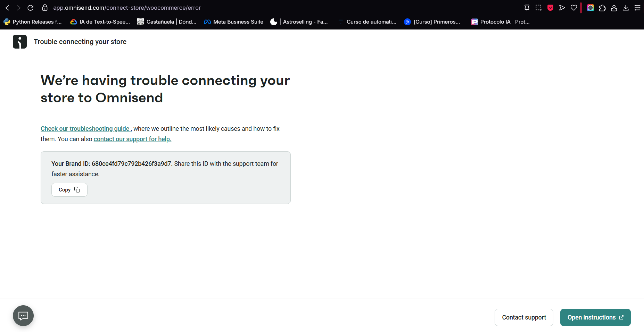This screenshot has width=644, height=332.
Task: Click the Omnisend logo icon
Action: coord(20,42)
